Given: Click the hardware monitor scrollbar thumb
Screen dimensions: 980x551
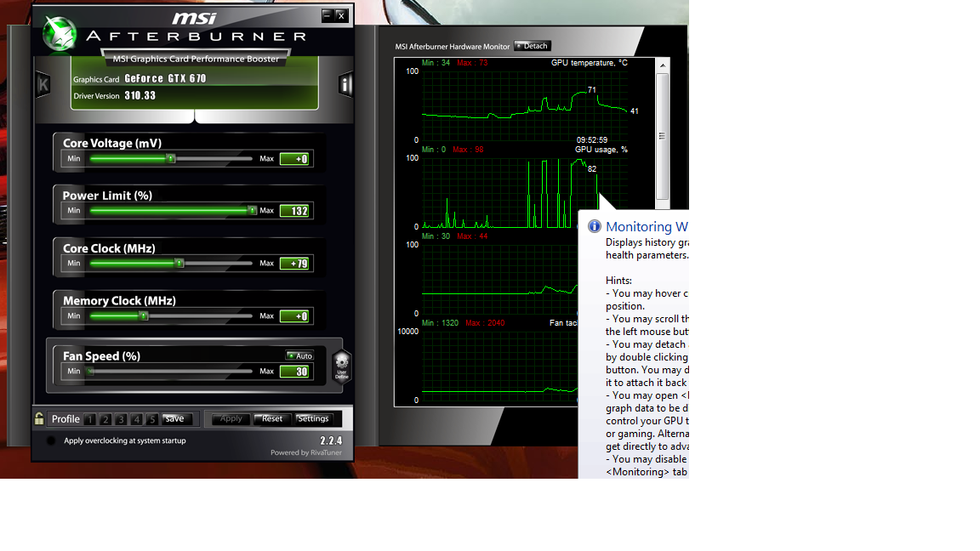Looking at the screenshot, I should 663,136.
